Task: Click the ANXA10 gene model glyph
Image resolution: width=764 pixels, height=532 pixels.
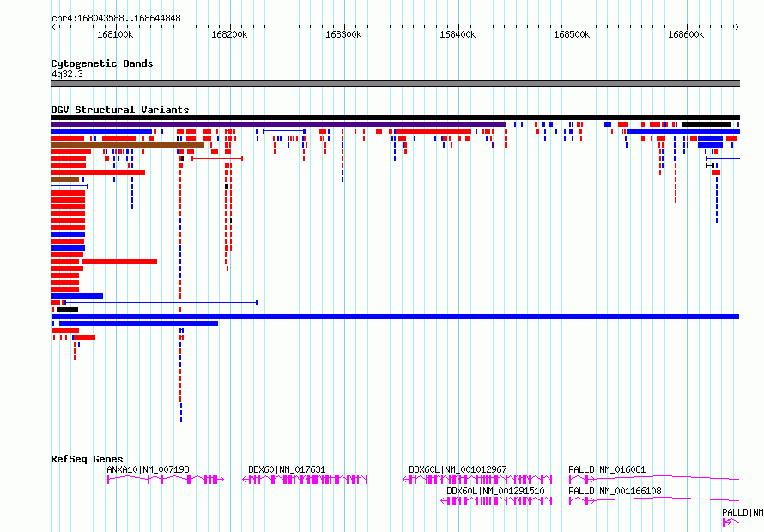Action: 165,480
